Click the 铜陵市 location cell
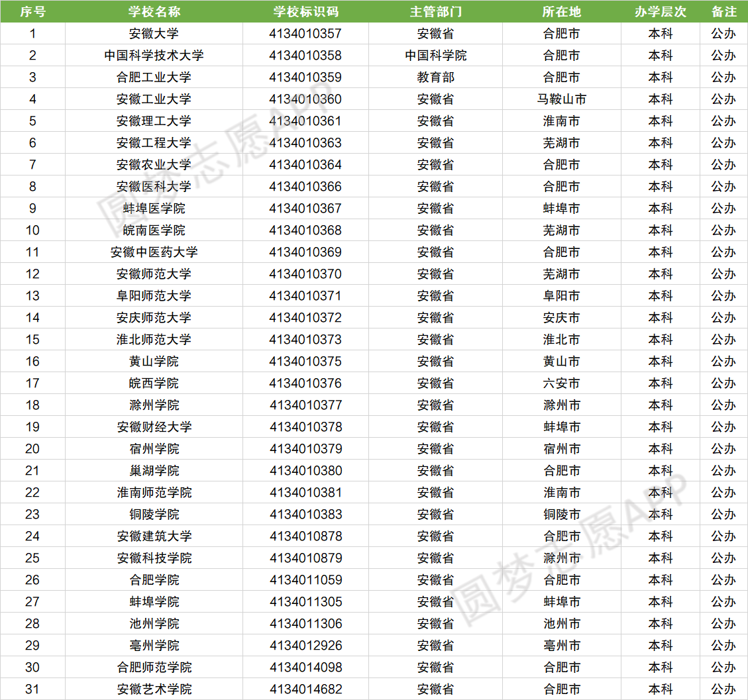 click(561, 515)
